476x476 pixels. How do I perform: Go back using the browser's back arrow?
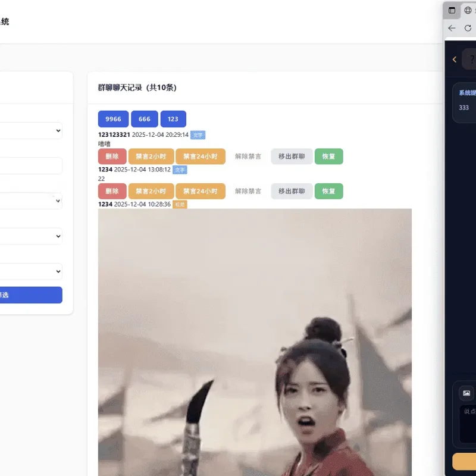click(452, 28)
